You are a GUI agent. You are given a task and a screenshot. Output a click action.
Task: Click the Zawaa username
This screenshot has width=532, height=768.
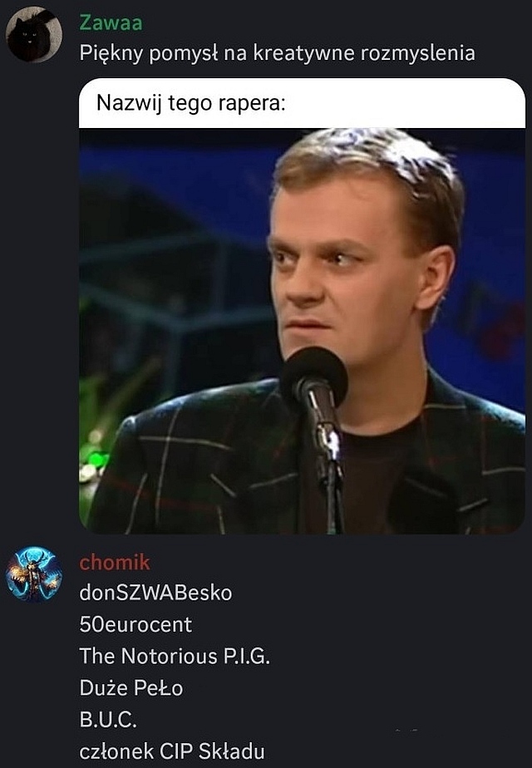111,22
